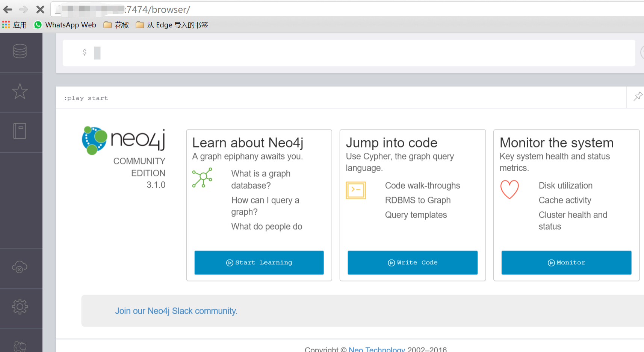Open the Browser Settings gear icon
Image resolution: width=644 pixels, height=352 pixels.
pos(20,307)
